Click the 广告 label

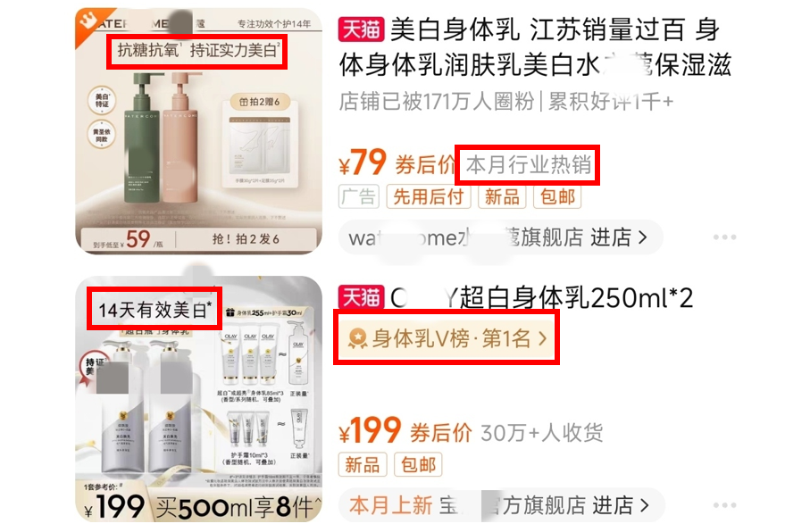tap(359, 196)
